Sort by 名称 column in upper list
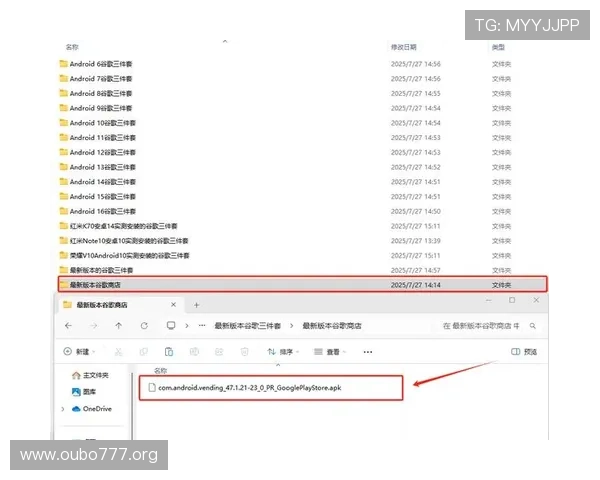 72,47
